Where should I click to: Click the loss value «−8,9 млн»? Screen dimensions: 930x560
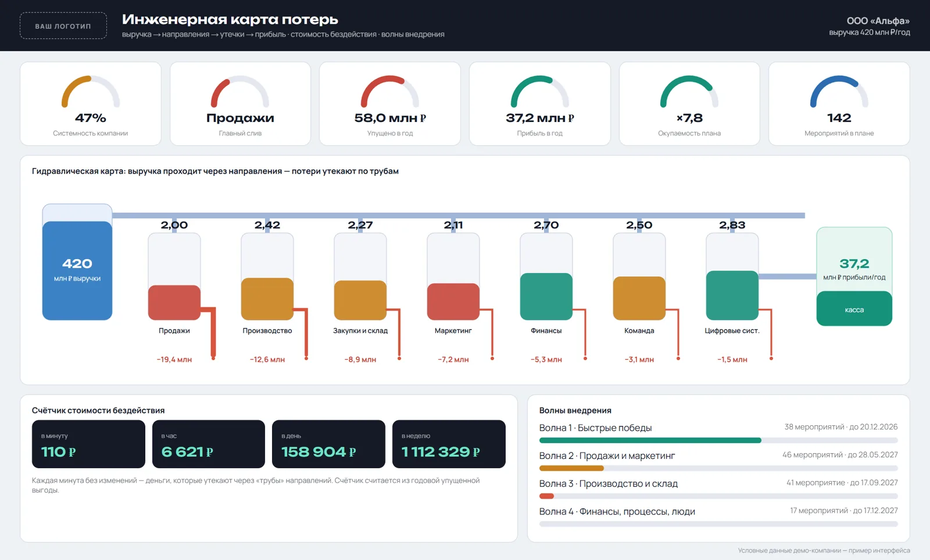click(360, 360)
